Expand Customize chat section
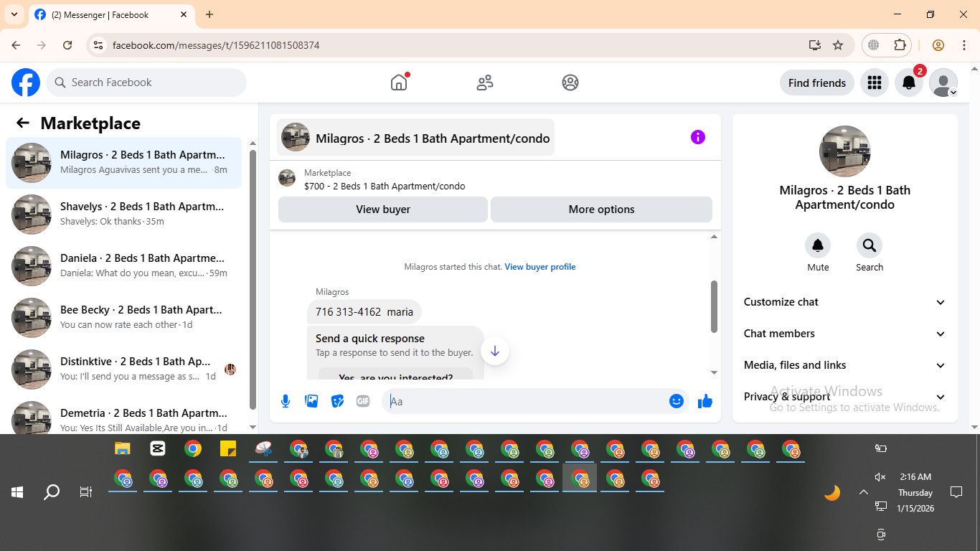Screen dimensions: 980x551 coord(844,302)
